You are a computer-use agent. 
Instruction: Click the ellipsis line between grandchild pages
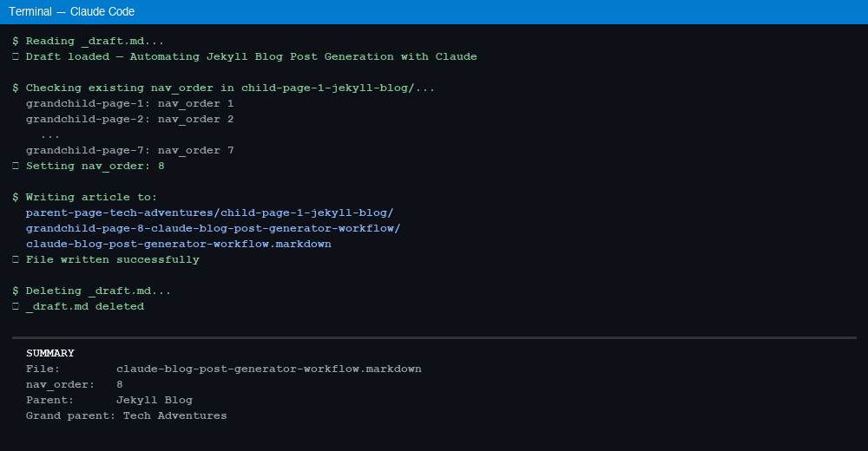(x=49, y=135)
